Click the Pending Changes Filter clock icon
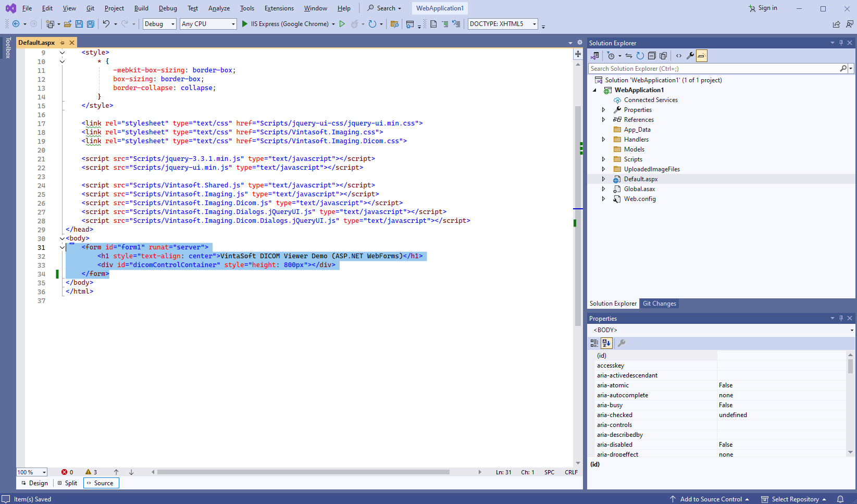857x504 pixels. click(x=611, y=56)
